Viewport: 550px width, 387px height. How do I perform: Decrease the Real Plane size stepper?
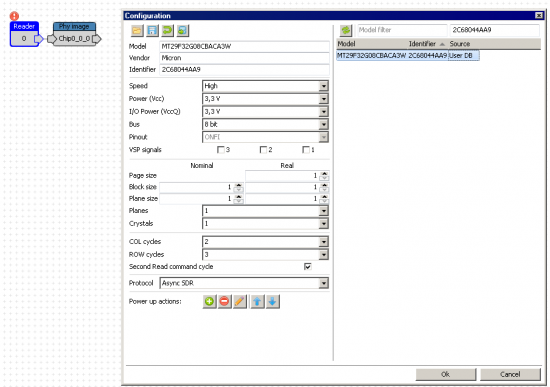[x=324, y=201]
